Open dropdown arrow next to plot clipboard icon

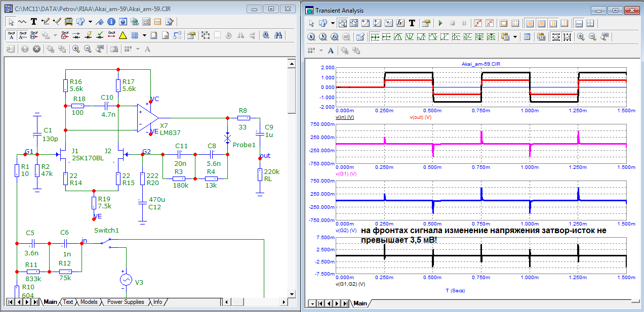click(515, 37)
